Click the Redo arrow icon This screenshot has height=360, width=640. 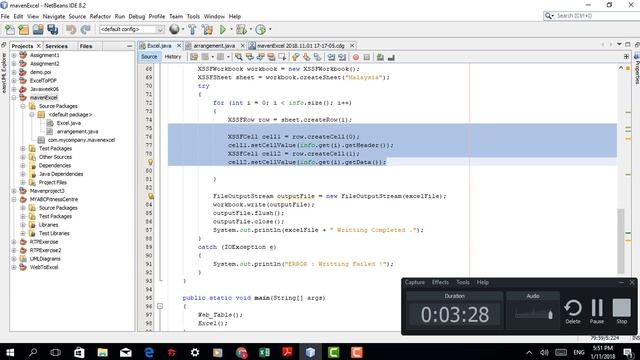pos(85,29)
